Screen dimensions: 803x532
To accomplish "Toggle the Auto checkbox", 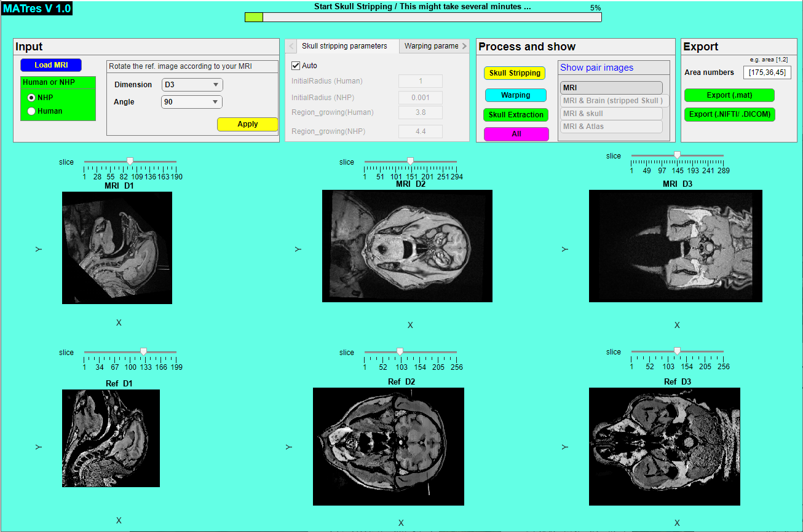I will click(296, 66).
